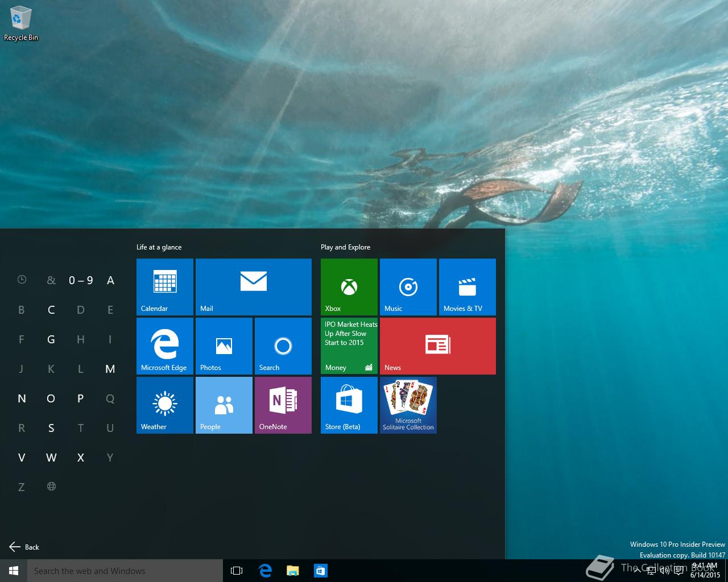728x582 pixels.
Task: Jump to apps starting with P
Action: [x=81, y=398]
